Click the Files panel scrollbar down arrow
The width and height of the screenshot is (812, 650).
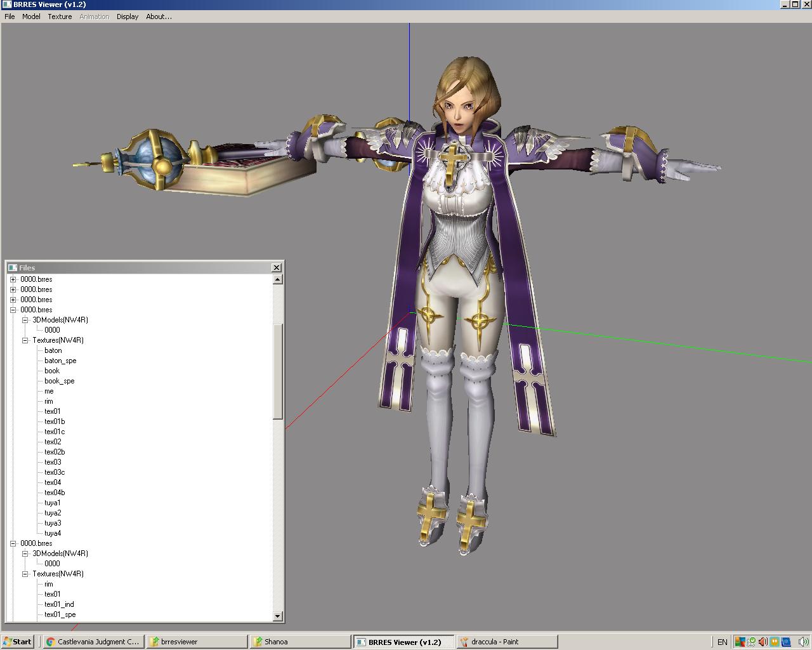[277, 616]
